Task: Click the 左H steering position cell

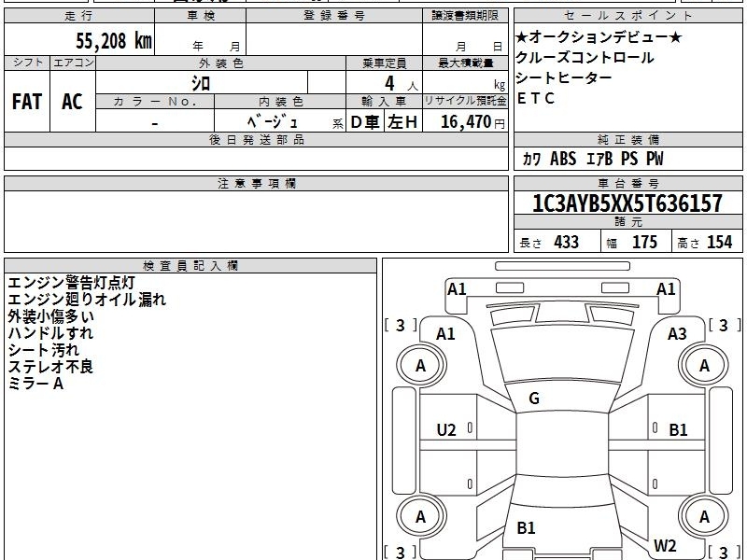Action: tap(402, 122)
